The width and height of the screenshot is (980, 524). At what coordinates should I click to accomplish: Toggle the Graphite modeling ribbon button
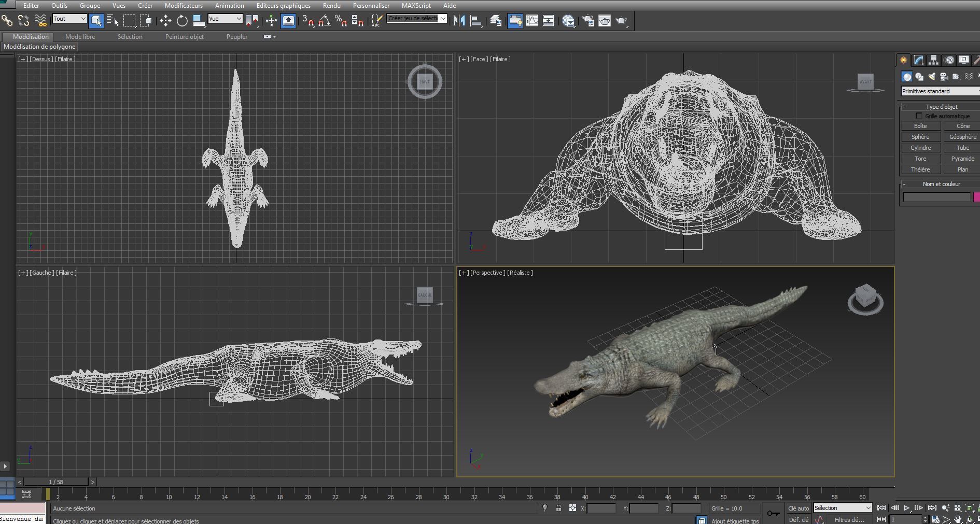(x=515, y=21)
